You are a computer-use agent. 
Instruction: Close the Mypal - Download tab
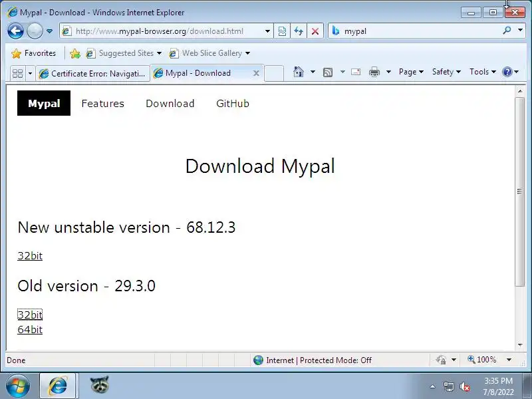pyautogui.click(x=257, y=73)
